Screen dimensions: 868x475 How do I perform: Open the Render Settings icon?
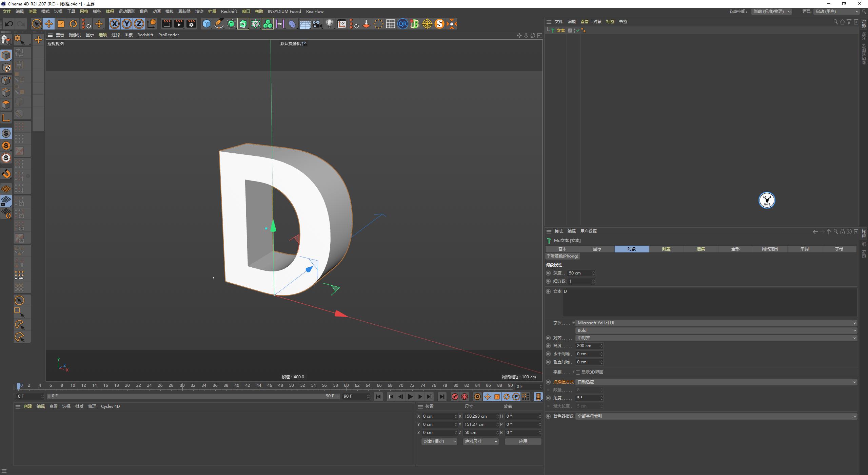click(191, 24)
